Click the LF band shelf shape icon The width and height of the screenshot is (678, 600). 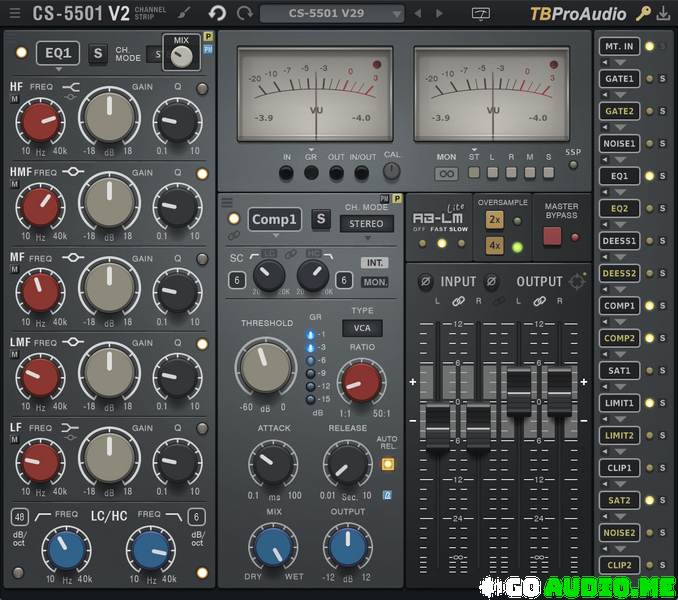[70, 428]
